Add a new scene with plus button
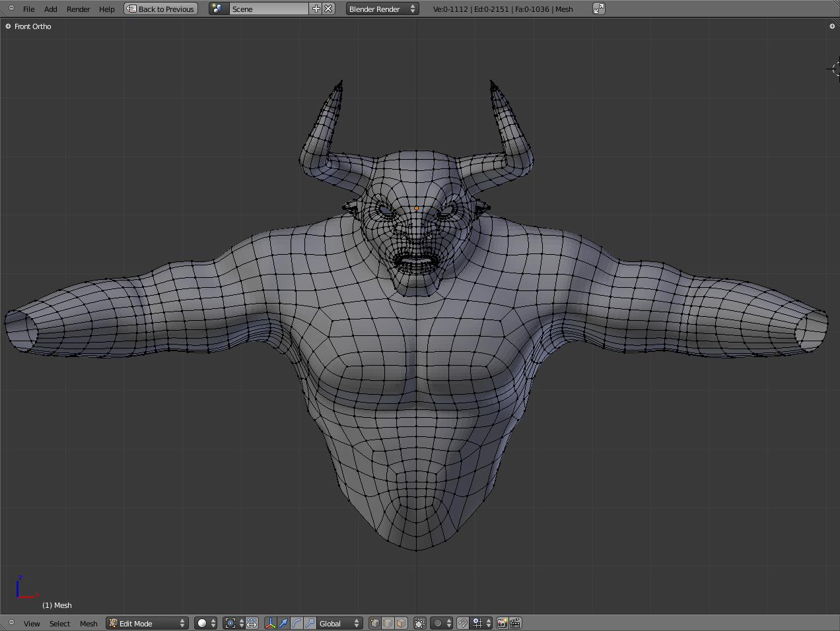Viewport: 840px width, 631px height. click(316, 9)
